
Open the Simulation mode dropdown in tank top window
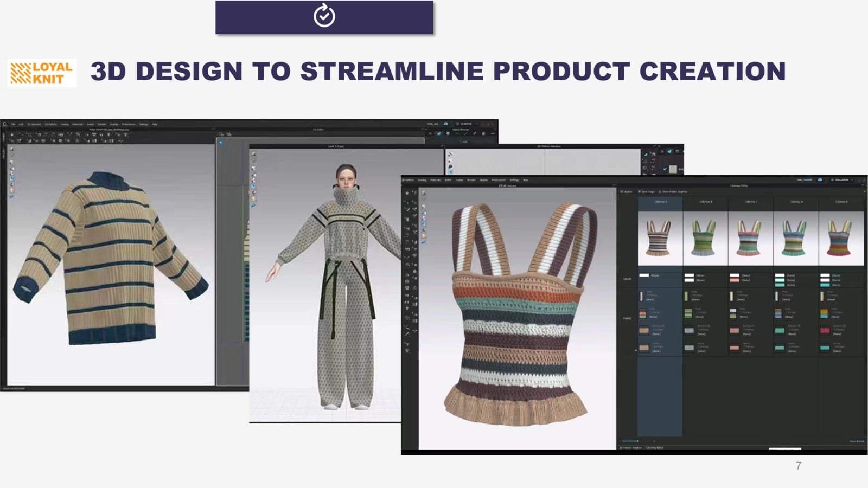pyautogui.click(x=843, y=180)
